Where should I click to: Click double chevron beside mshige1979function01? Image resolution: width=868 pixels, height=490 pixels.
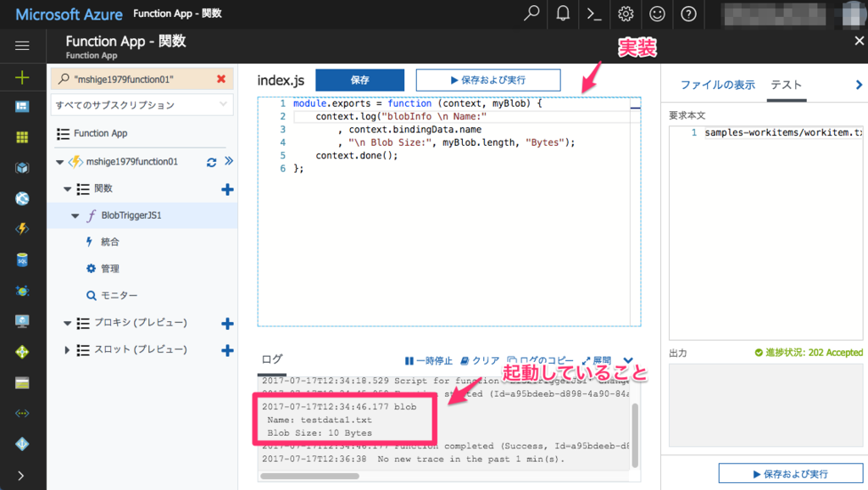[x=229, y=161]
